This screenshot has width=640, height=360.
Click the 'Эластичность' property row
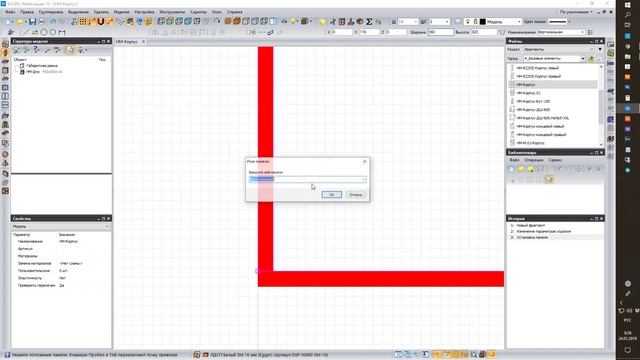click(61, 278)
